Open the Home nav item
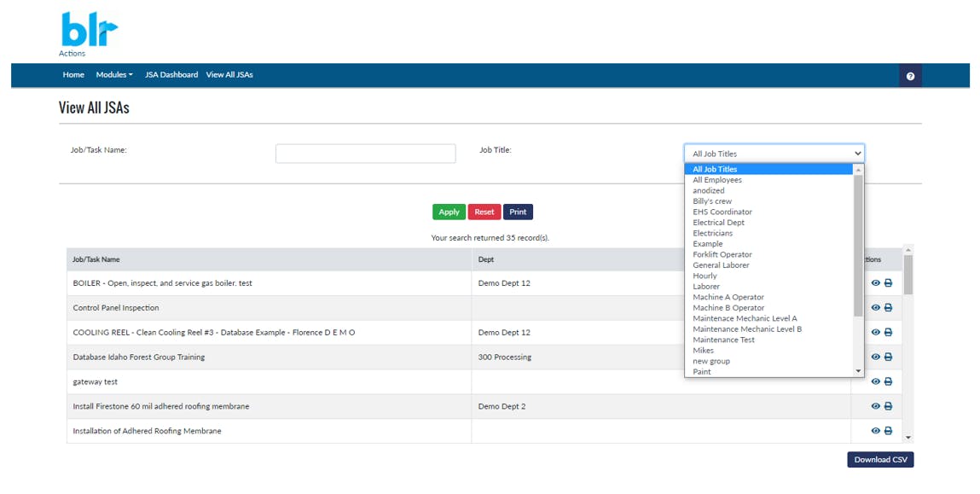Image resolution: width=980 pixels, height=494 pixels. tap(73, 74)
